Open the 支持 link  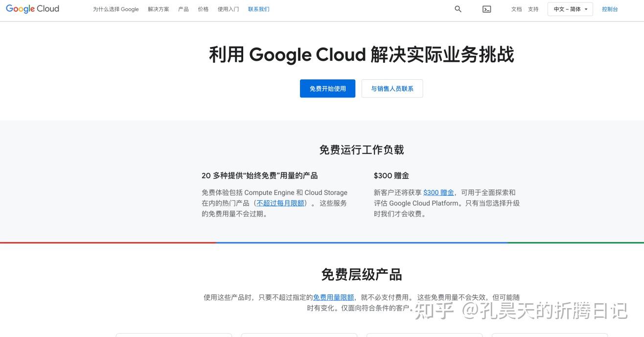point(533,9)
